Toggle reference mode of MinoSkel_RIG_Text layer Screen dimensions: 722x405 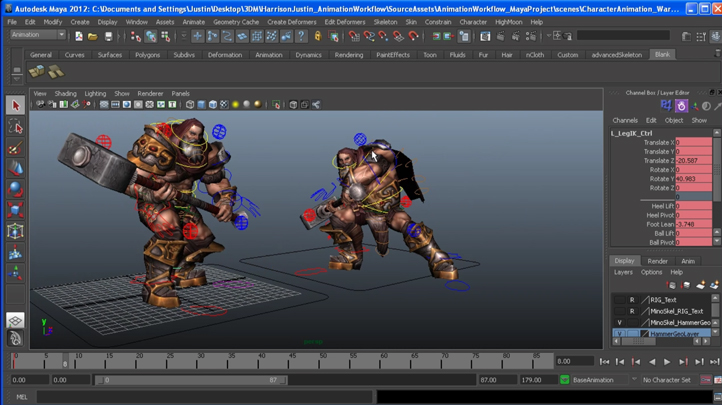click(632, 311)
